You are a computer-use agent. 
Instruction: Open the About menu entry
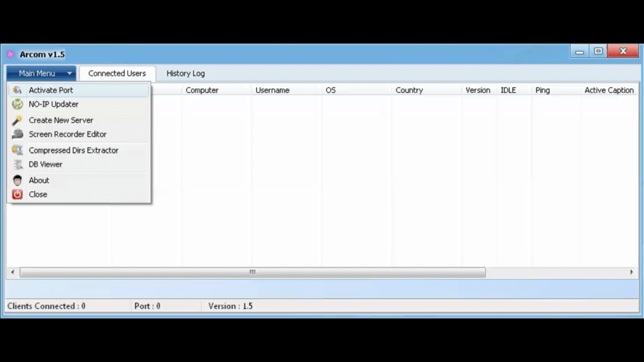(79, 180)
